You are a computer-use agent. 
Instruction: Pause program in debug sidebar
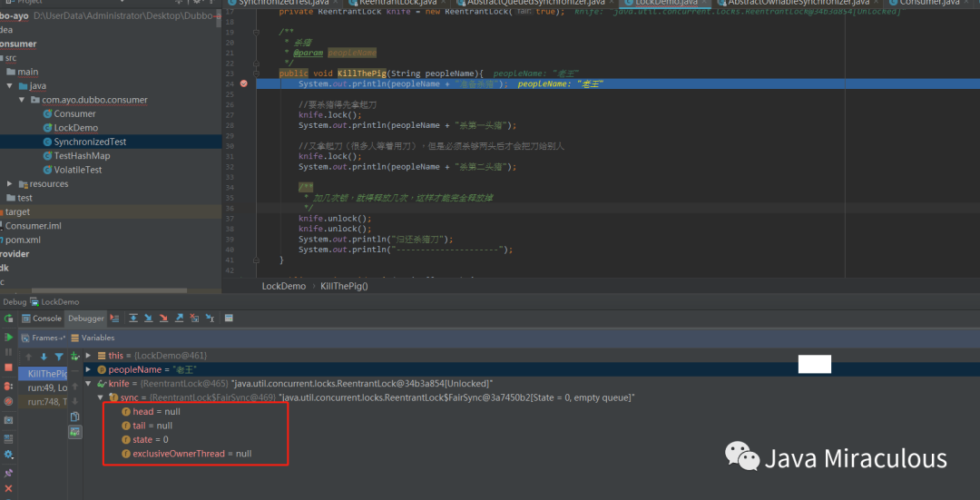coord(8,352)
